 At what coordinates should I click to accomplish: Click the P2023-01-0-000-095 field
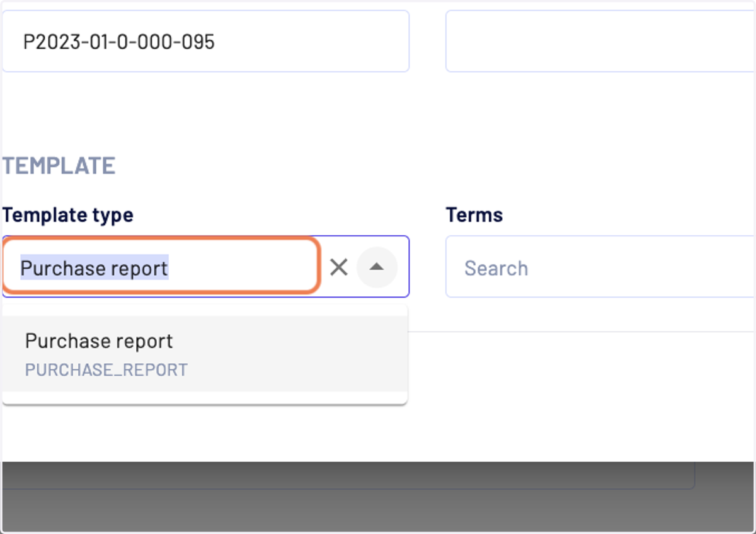pos(206,42)
